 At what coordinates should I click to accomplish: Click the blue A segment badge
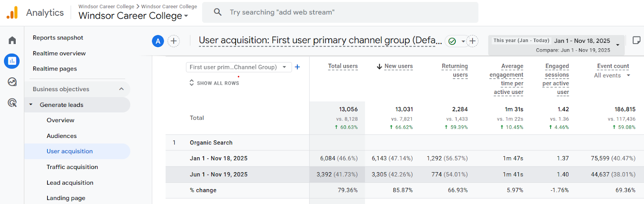(158, 41)
